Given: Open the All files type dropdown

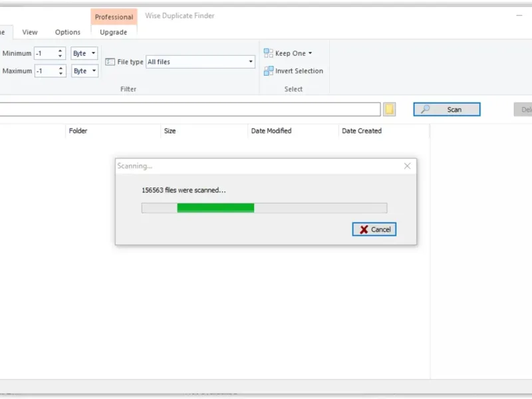Looking at the screenshot, I should [200, 62].
